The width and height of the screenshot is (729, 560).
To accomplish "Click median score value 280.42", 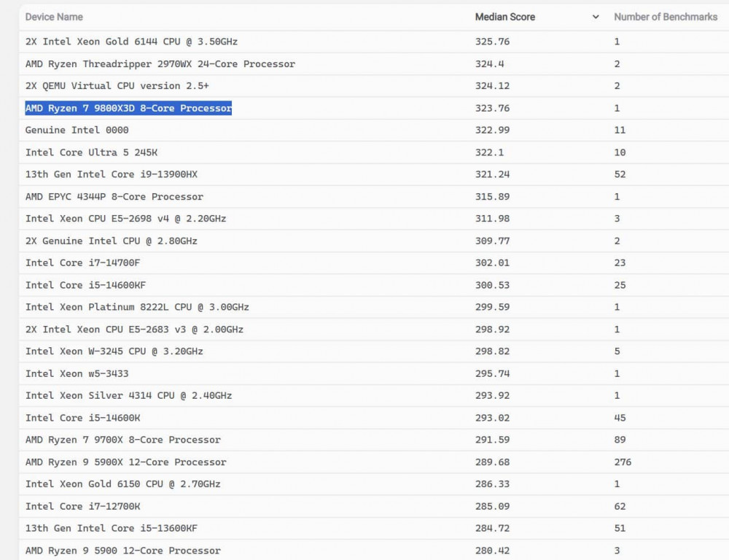I will pyautogui.click(x=492, y=551).
